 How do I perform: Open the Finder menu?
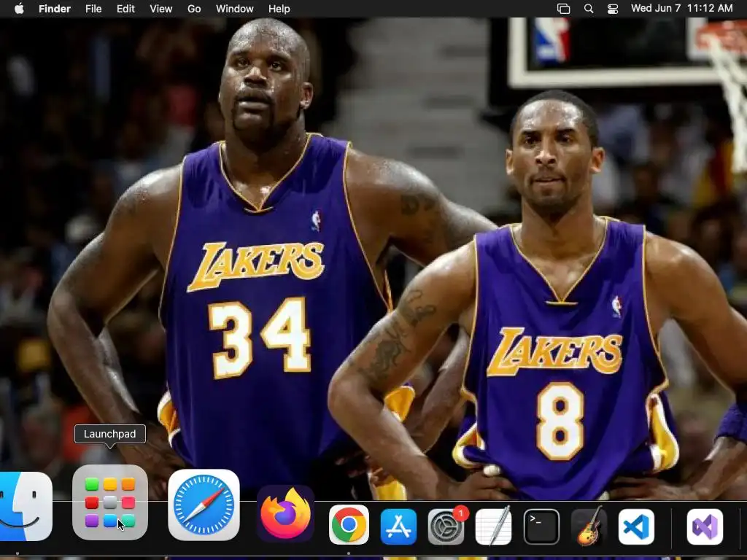(x=54, y=9)
